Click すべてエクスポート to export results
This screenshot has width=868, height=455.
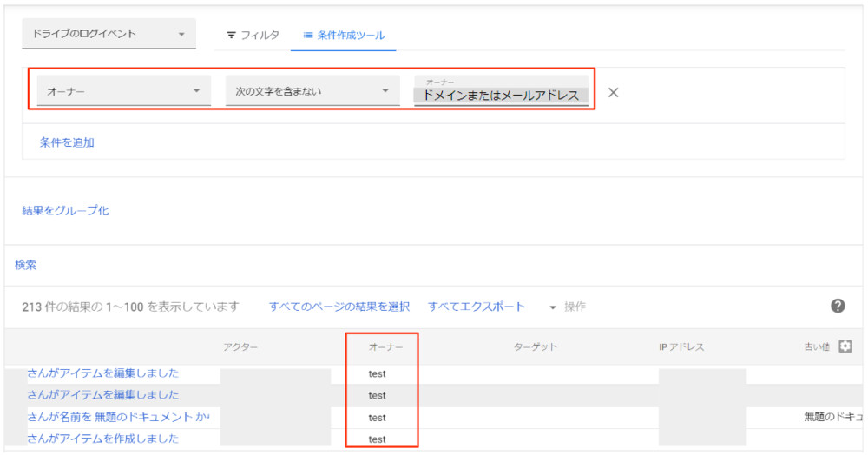(477, 307)
